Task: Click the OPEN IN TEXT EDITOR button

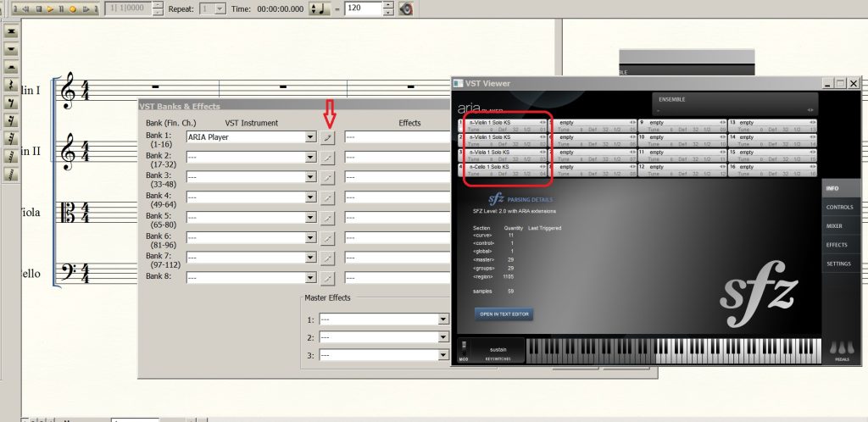Action: (x=504, y=314)
